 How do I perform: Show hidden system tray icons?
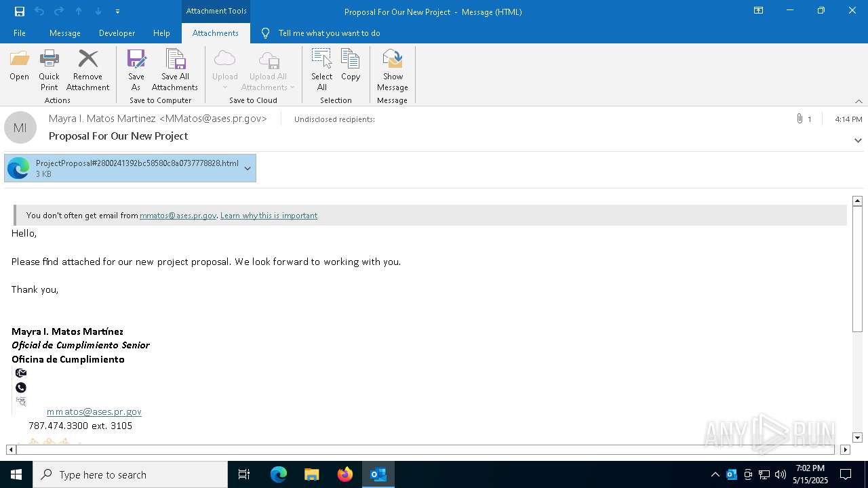715,474
